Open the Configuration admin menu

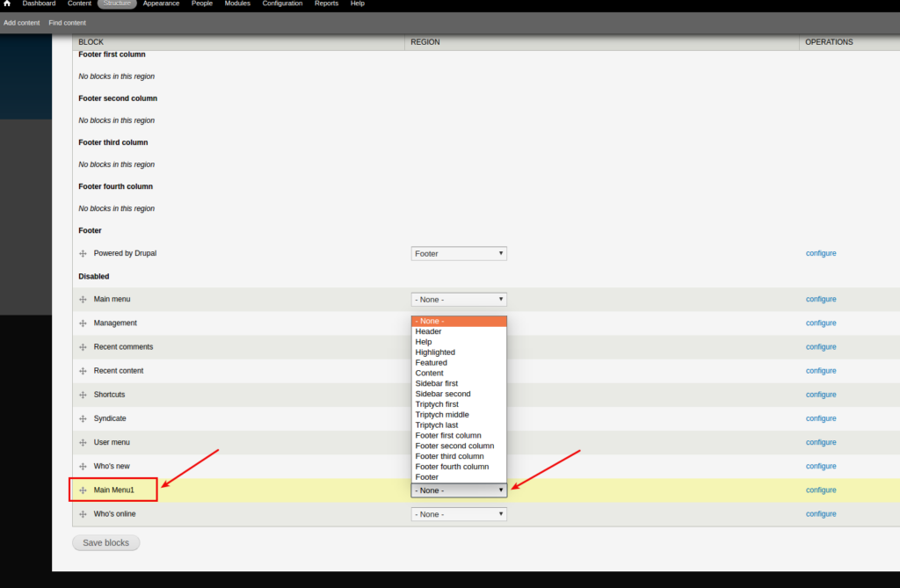pos(282,4)
